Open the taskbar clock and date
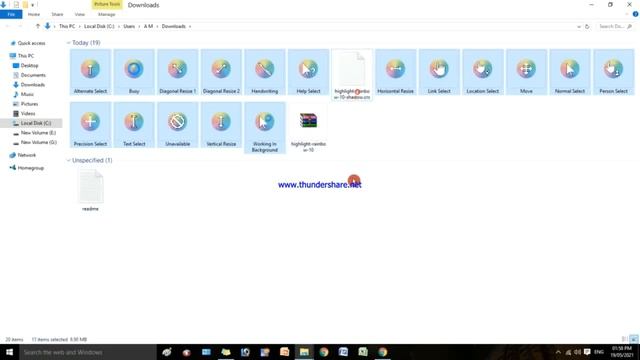This screenshot has height=360, width=640. point(621,352)
